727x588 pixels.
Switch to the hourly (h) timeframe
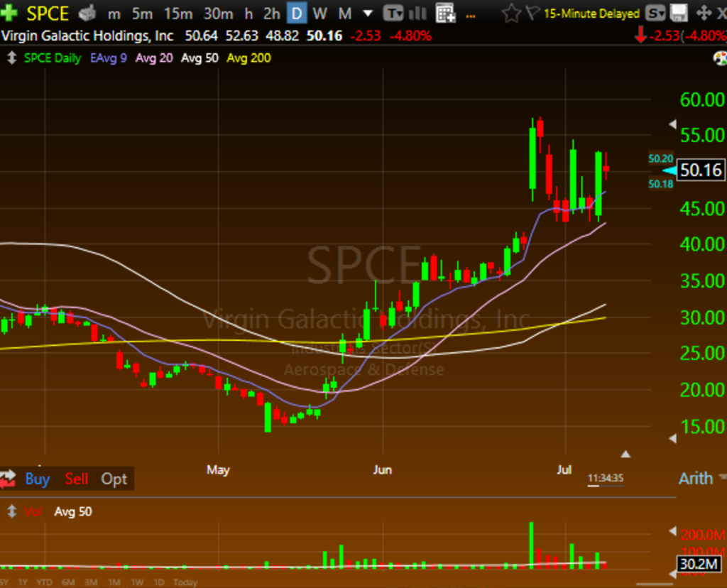click(248, 14)
